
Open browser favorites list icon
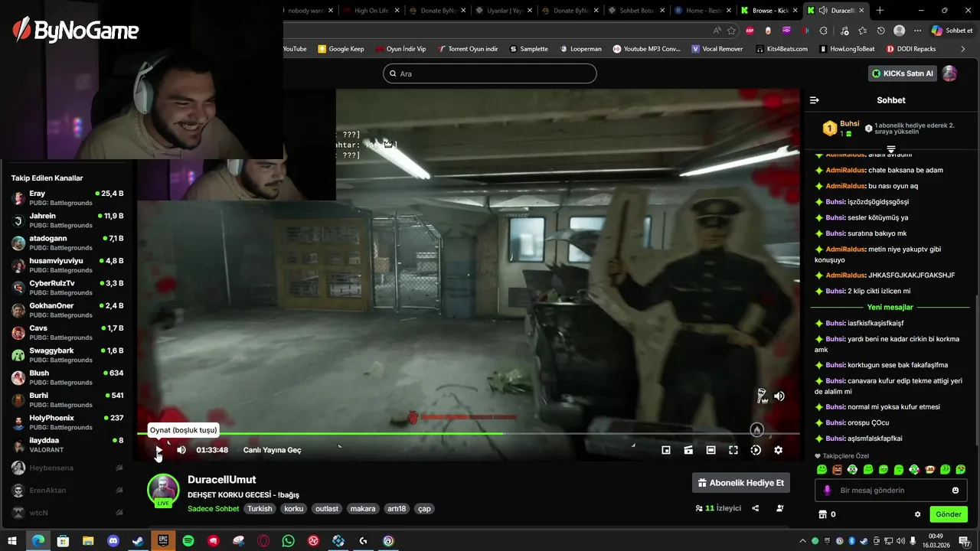click(x=863, y=31)
